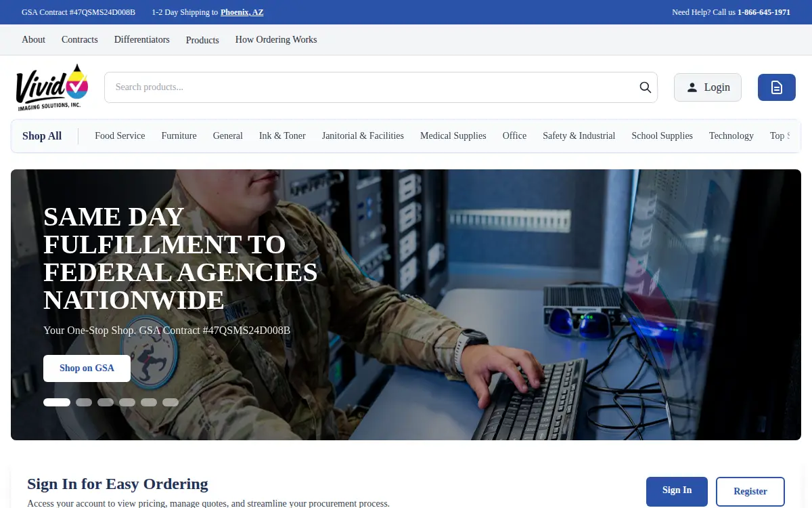Click the Register button
Screen dimensions: 812x508
[750, 492]
